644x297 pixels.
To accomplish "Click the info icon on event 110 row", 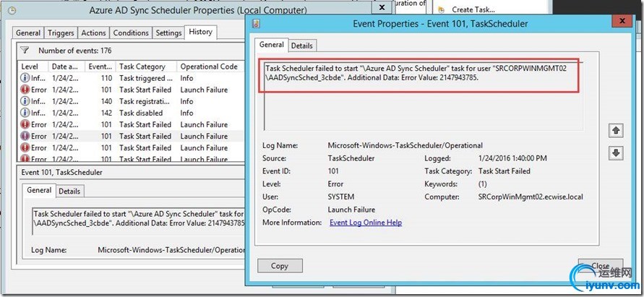I will [25, 78].
